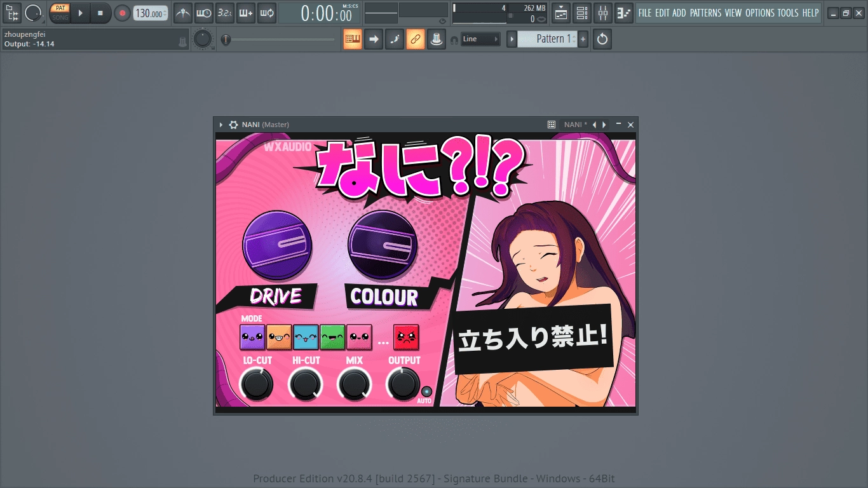Click the large DRIVE knob
The width and height of the screenshot is (868, 488).
pyautogui.click(x=277, y=246)
